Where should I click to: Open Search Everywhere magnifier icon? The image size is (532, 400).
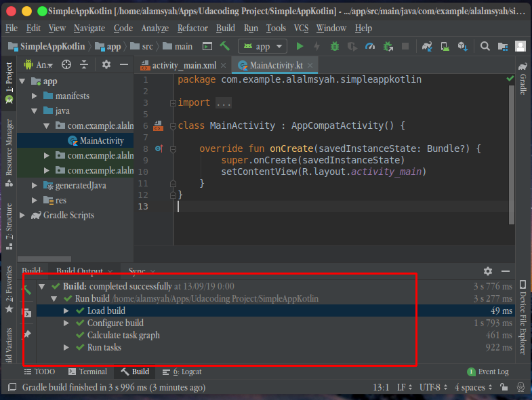pos(485,46)
